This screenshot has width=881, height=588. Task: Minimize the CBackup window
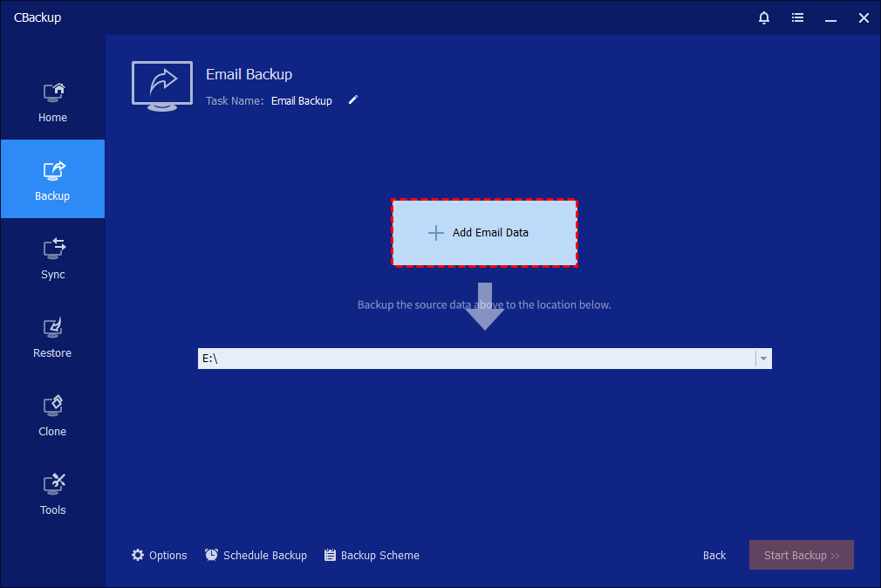[x=830, y=17]
